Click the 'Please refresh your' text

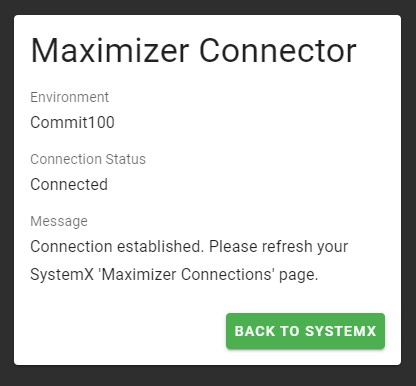278,246
